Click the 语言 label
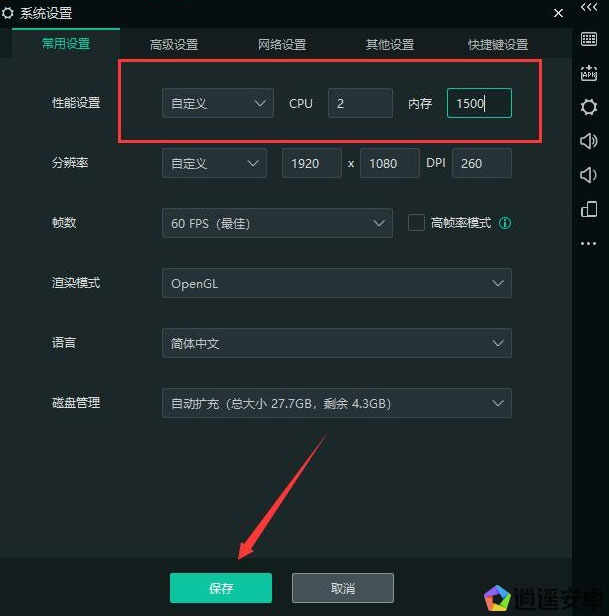 point(64,343)
